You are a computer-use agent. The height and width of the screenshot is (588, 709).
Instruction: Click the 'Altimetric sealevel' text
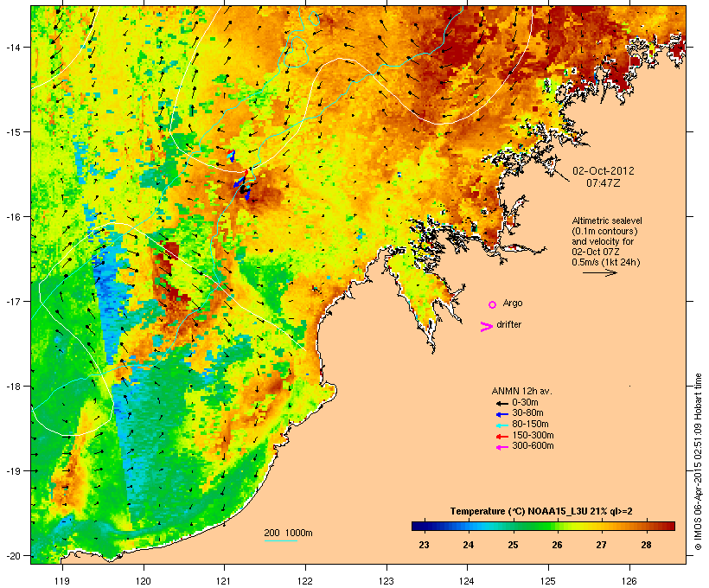point(607,220)
